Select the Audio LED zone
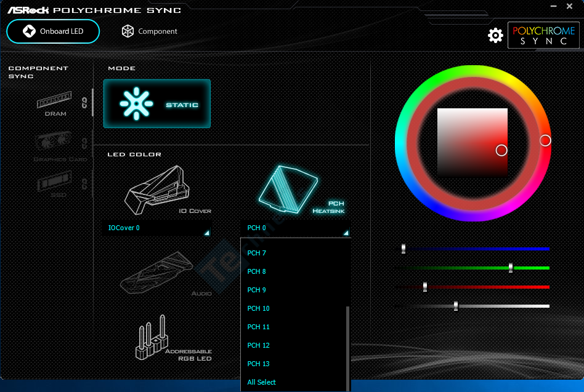 click(x=166, y=274)
